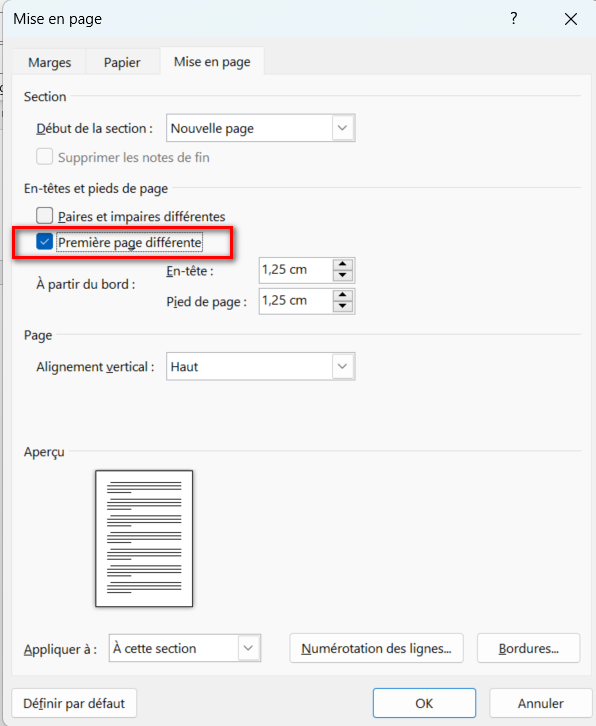Screen dimensions: 596x726
Task: Switch to the Papier tab
Action: [x=122, y=62]
